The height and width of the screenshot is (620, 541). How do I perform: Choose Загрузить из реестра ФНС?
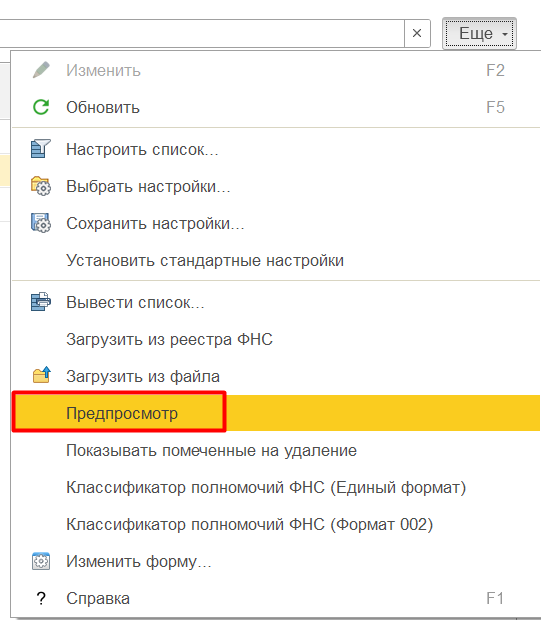pos(169,339)
